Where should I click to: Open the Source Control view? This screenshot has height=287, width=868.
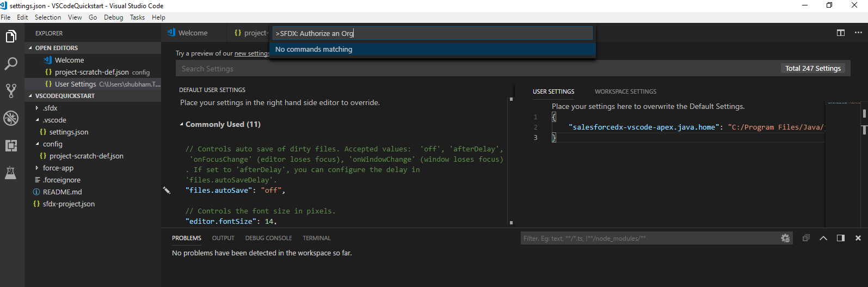(x=11, y=90)
